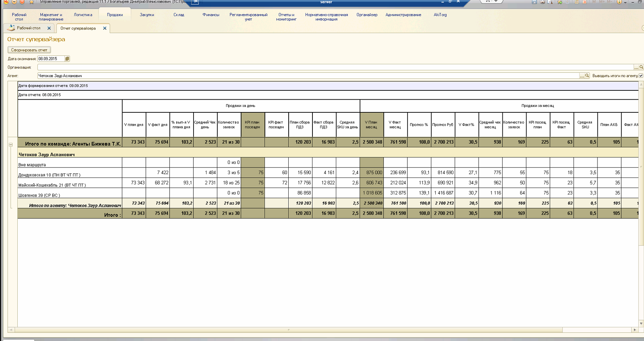Viewport: 644px width, 341px height.
Task: Click magnifier search icon in Агент field
Action: (587, 76)
